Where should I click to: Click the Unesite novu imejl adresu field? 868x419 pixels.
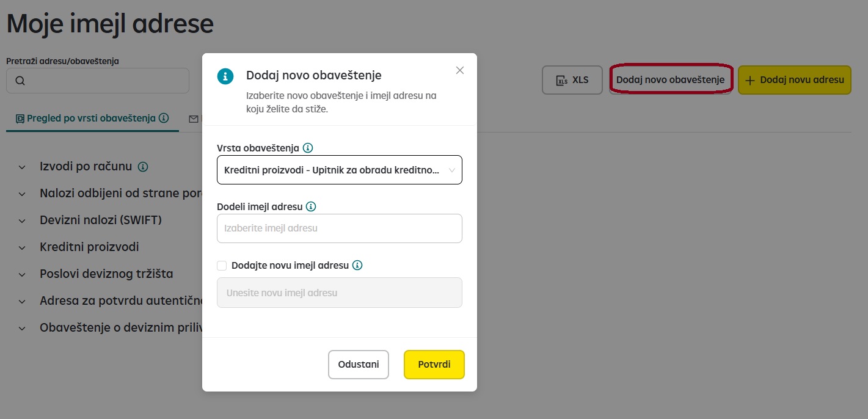tap(340, 293)
